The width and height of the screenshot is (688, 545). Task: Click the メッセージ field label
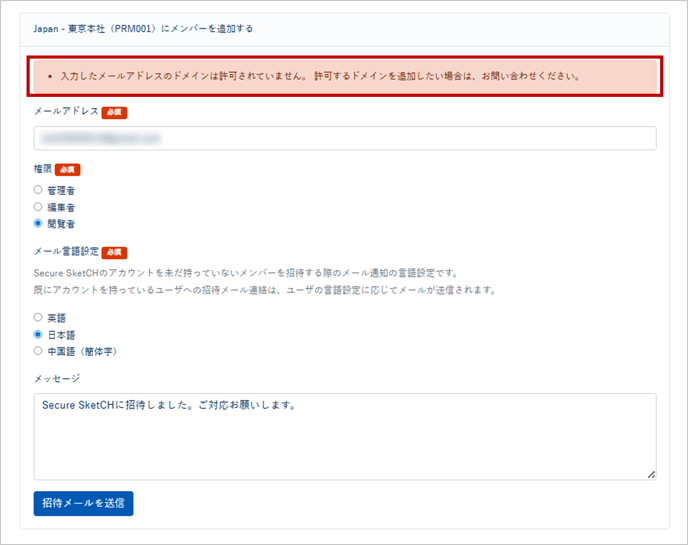point(56,378)
